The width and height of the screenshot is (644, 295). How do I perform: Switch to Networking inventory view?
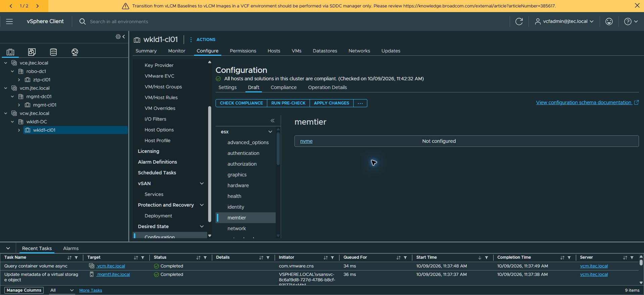tap(75, 52)
